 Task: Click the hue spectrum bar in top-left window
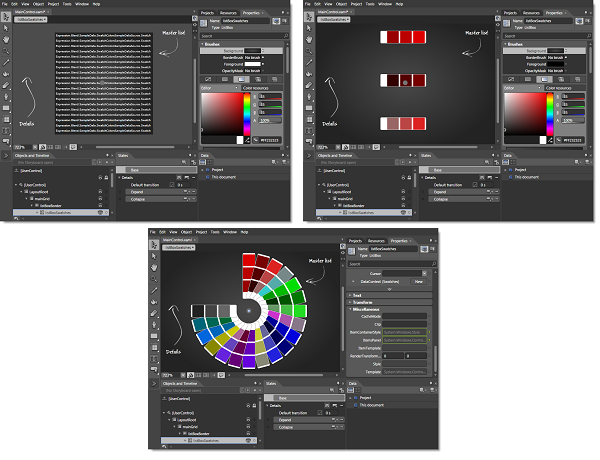(247, 114)
